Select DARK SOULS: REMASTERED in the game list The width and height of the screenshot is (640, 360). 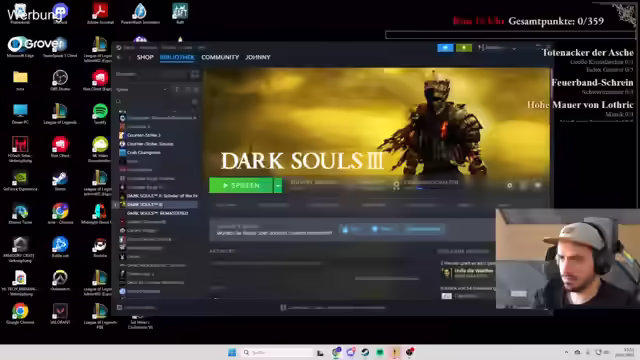157,213
